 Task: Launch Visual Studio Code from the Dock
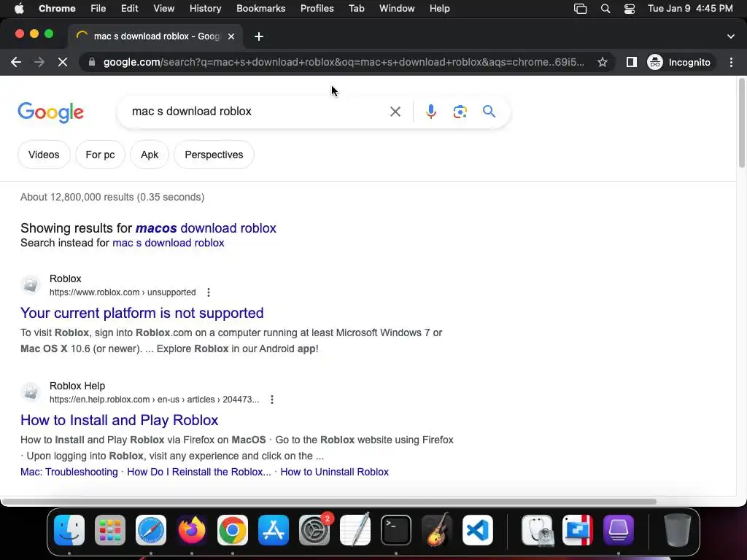coord(478,530)
